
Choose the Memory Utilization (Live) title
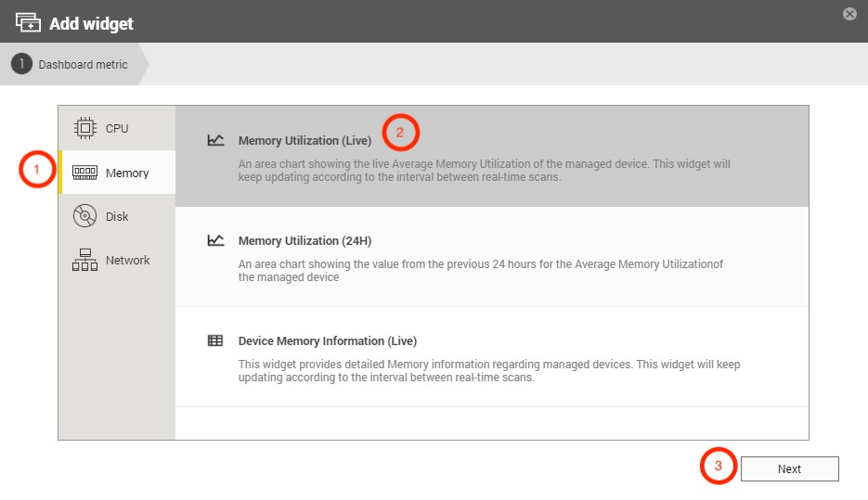[x=304, y=141]
